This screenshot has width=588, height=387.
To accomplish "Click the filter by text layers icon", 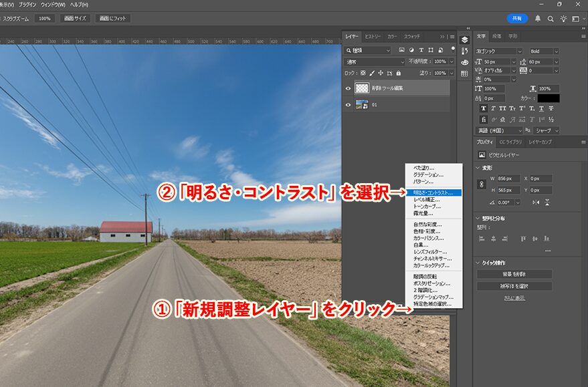I will pos(421,50).
